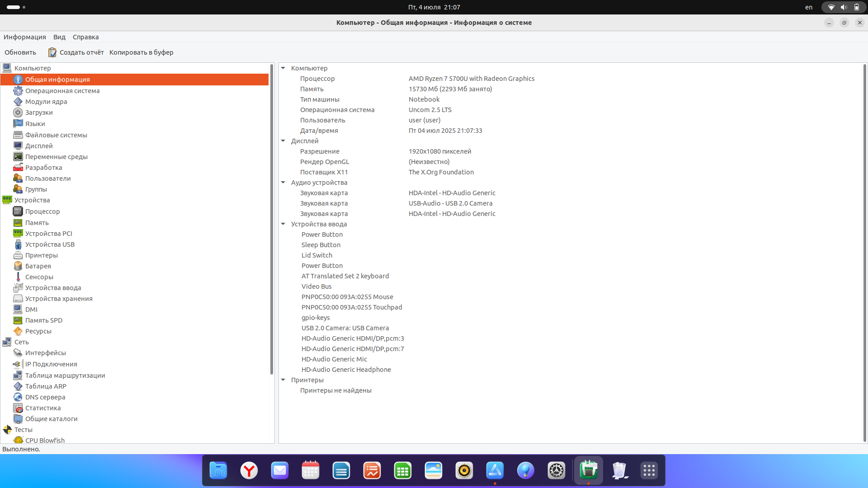Viewport: 868px width, 488px height.
Task: Select the USB devices icon
Action: (18, 244)
